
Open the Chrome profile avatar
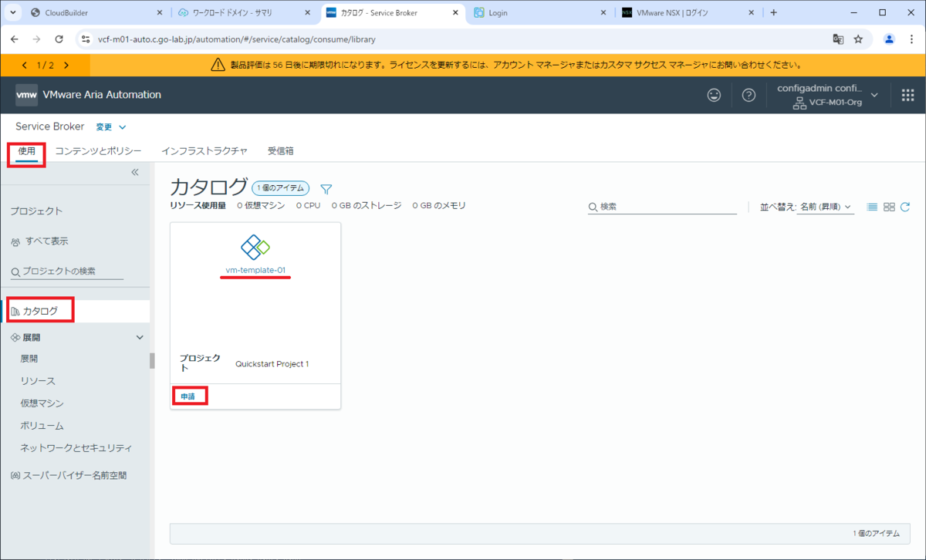pos(889,39)
